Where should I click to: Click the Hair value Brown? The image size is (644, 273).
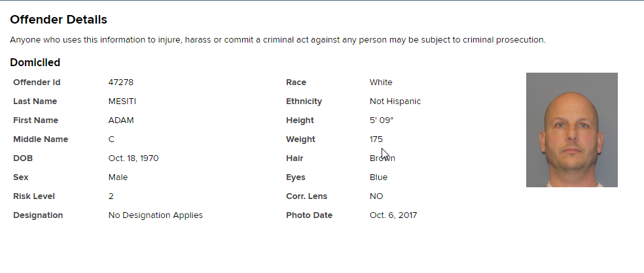(382, 158)
